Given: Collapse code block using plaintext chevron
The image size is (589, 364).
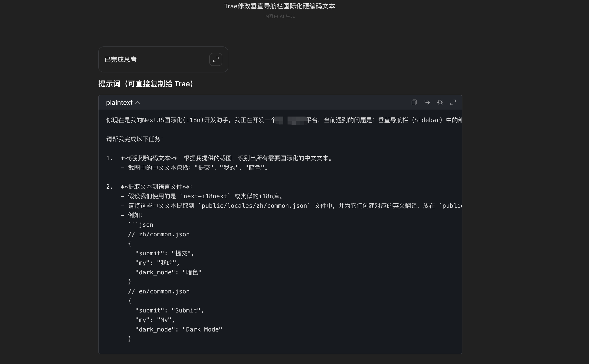Looking at the screenshot, I should (x=138, y=103).
